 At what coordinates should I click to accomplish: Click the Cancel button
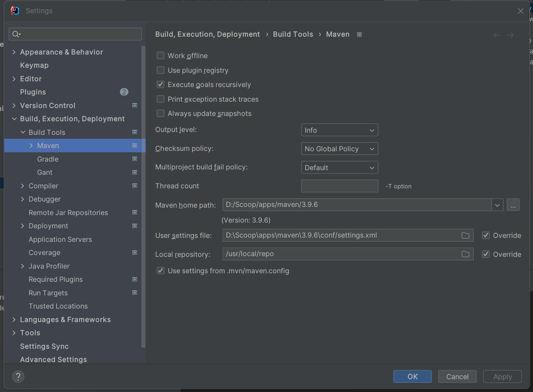pyautogui.click(x=457, y=377)
